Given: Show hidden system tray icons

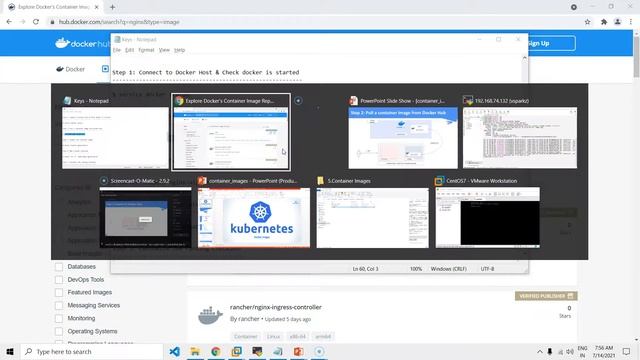Looking at the screenshot, I should click(540, 351).
